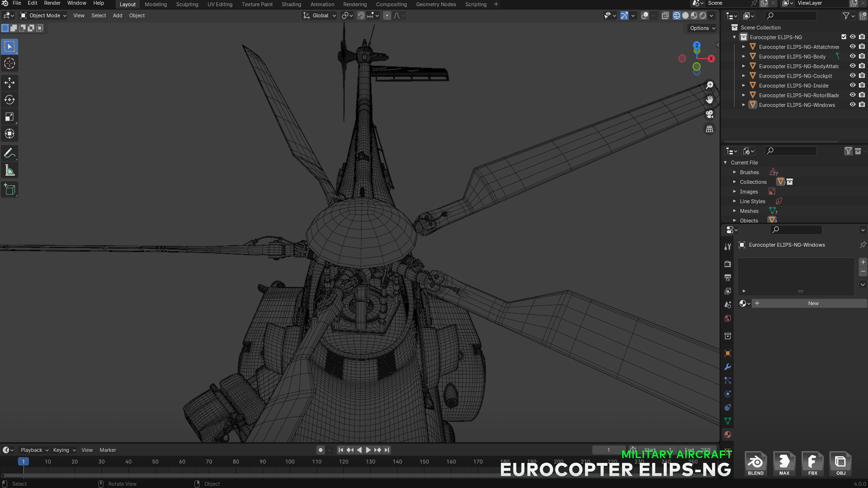
Task: Select the Scale tool
Action: point(9,117)
